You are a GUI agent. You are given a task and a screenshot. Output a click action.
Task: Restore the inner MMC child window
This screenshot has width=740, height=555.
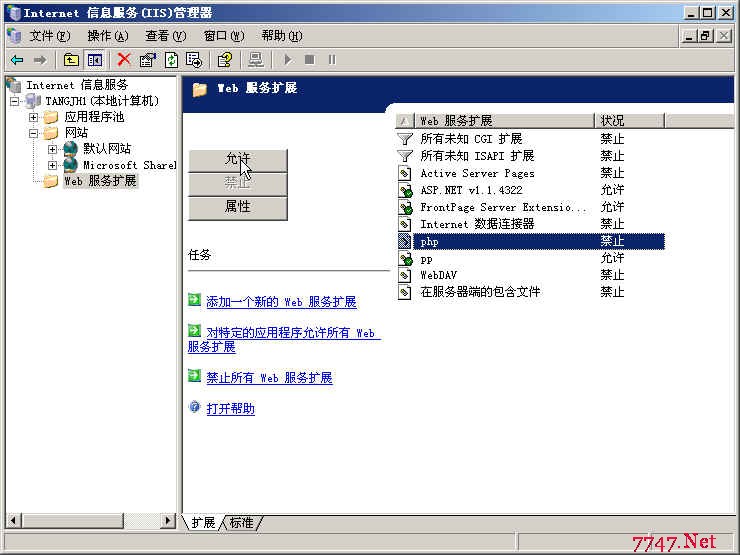pyautogui.click(x=706, y=36)
